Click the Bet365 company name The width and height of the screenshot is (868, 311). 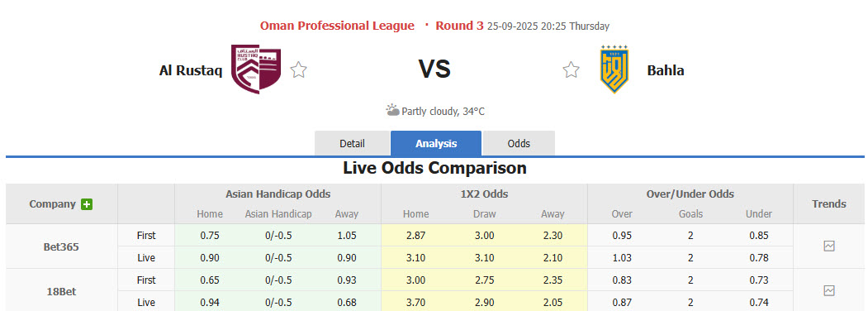point(61,246)
